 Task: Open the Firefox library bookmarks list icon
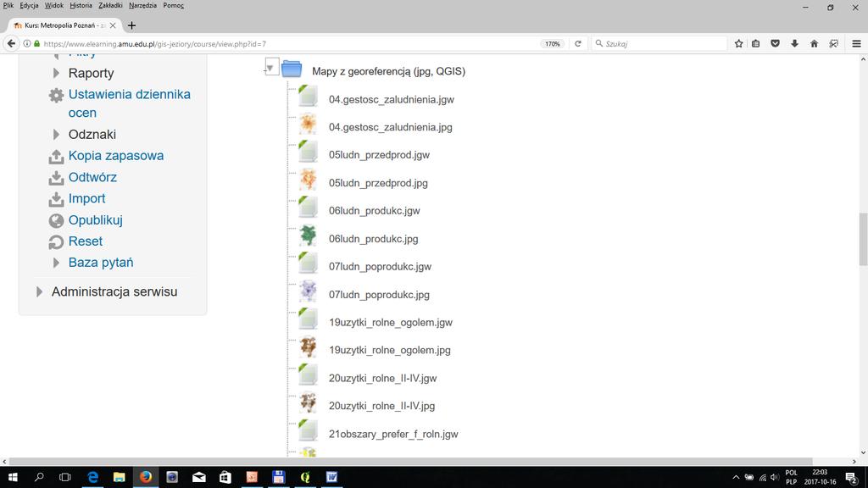pyautogui.click(x=755, y=44)
